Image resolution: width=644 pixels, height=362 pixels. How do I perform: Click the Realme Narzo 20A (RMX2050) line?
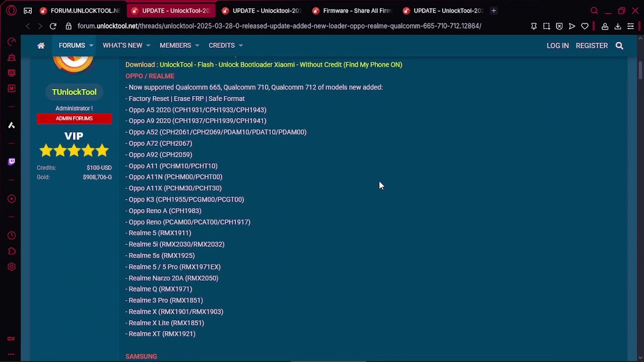[172, 278]
